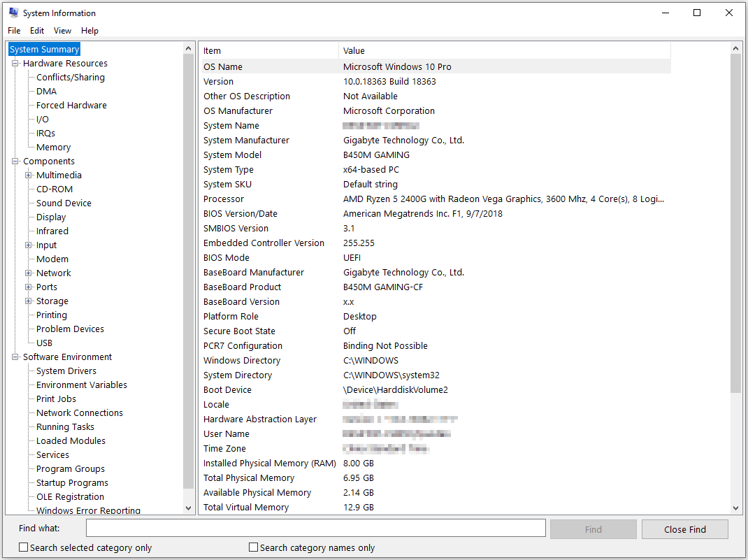
Task: Expand the Ports tree node
Action: [29, 287]
